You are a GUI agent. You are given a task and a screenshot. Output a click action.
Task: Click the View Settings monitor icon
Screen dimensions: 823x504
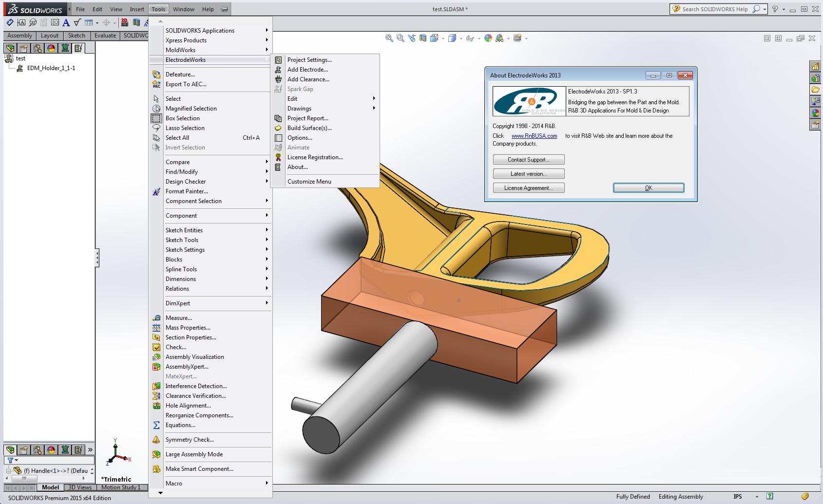(517, 38)
